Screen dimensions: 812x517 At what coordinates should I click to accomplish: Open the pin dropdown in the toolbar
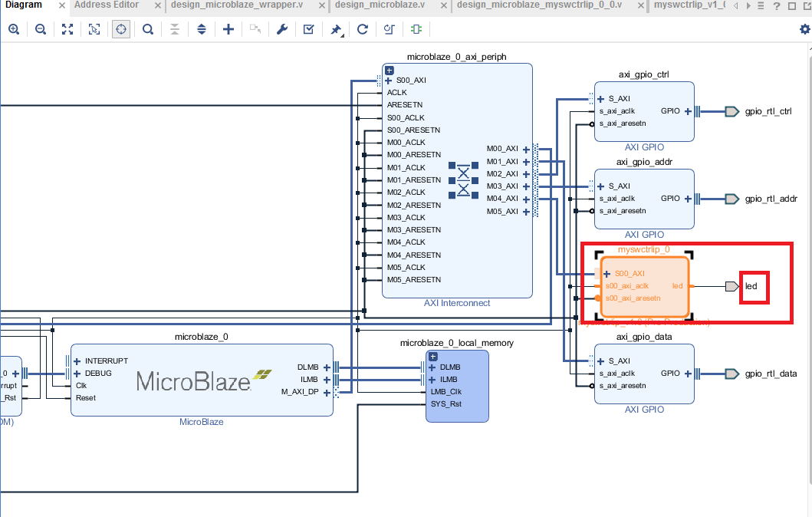click(338, 30)
